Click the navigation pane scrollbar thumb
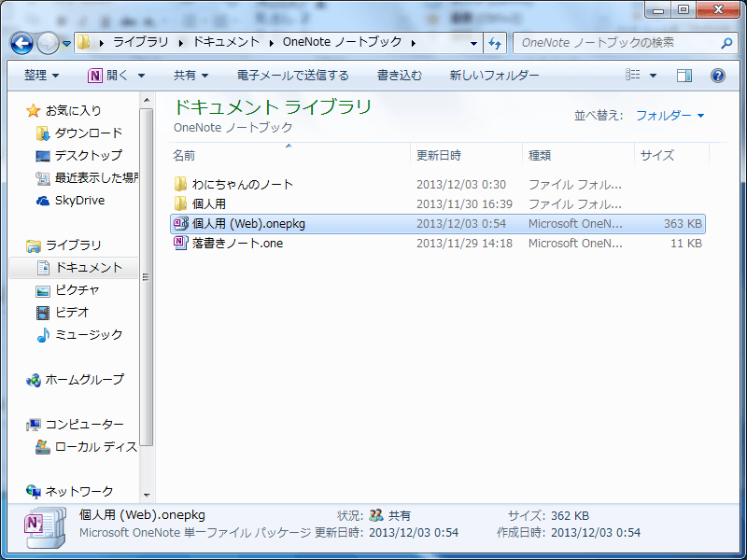The image size is (747, 560). click(147, 277)
